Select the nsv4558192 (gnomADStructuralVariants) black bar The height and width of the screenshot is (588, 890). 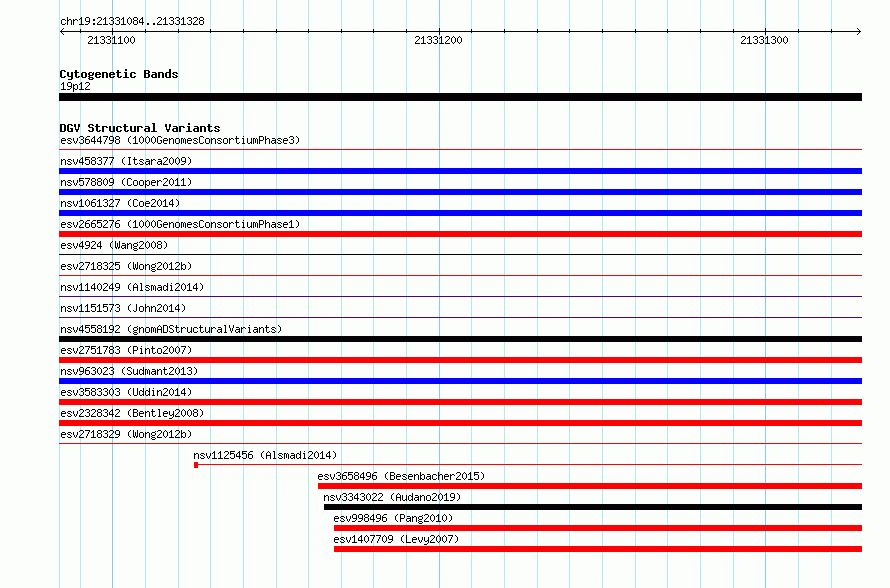[460, 339]
